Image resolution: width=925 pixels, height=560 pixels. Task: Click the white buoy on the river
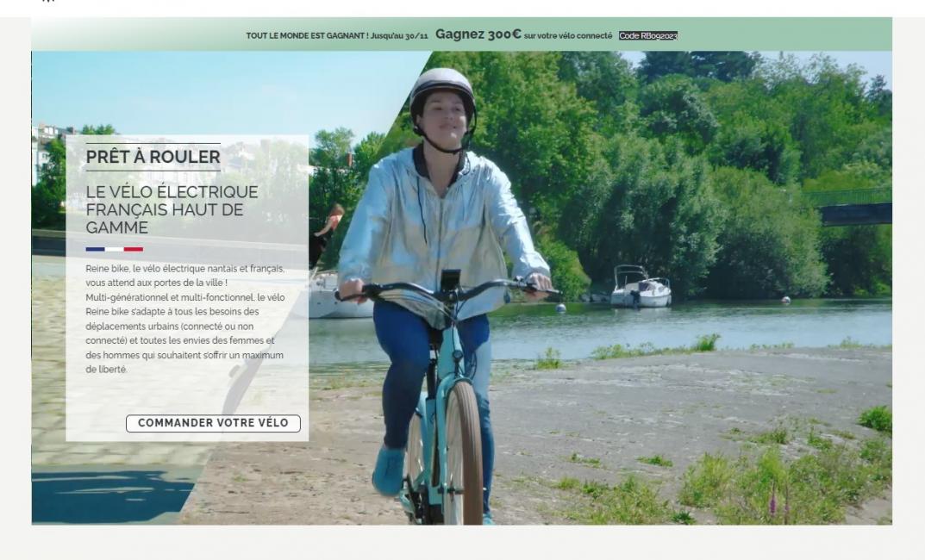click(560, 308)
